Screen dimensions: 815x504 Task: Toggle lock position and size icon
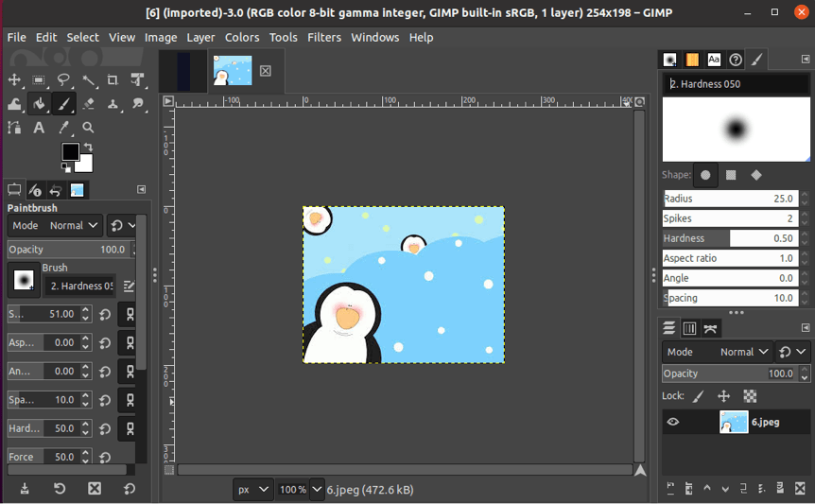[x=723, y=396]
